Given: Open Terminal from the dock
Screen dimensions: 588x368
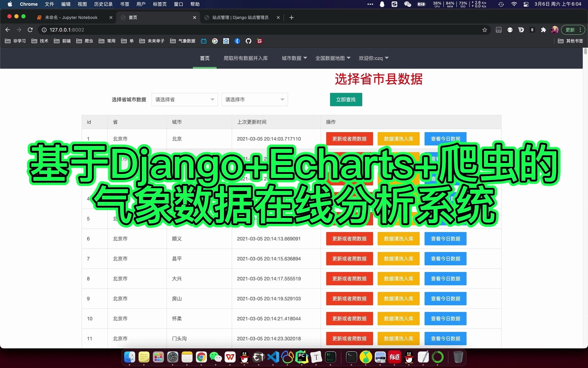Looking at the screenshot, I should pos(351,357).
